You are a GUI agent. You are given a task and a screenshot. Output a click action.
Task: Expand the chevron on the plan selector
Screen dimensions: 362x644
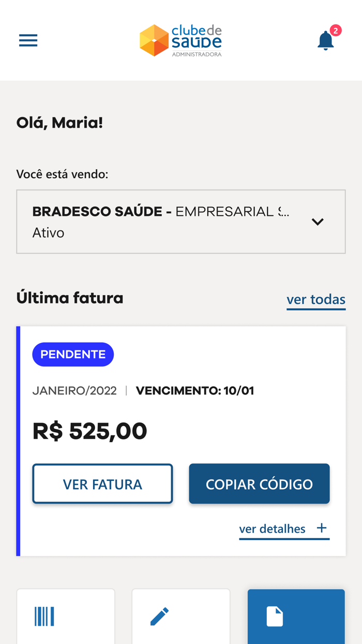point(318,222)
